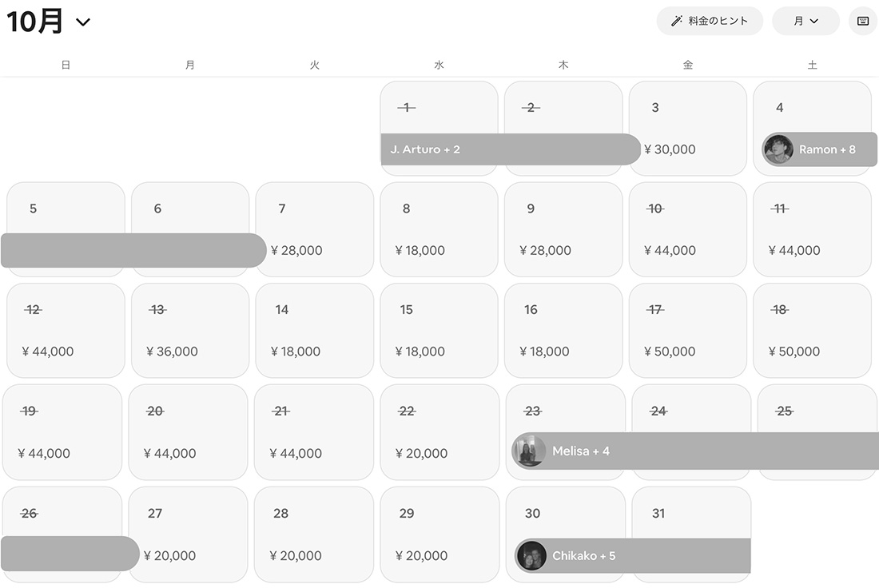Viewport: 879px width, 588px height.
Task: Click the blocked October 10 cell
Action: 687,229
